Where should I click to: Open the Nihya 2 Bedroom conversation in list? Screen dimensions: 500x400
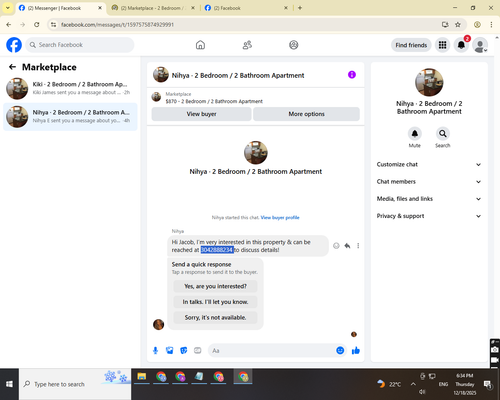[x=70, y=117]
